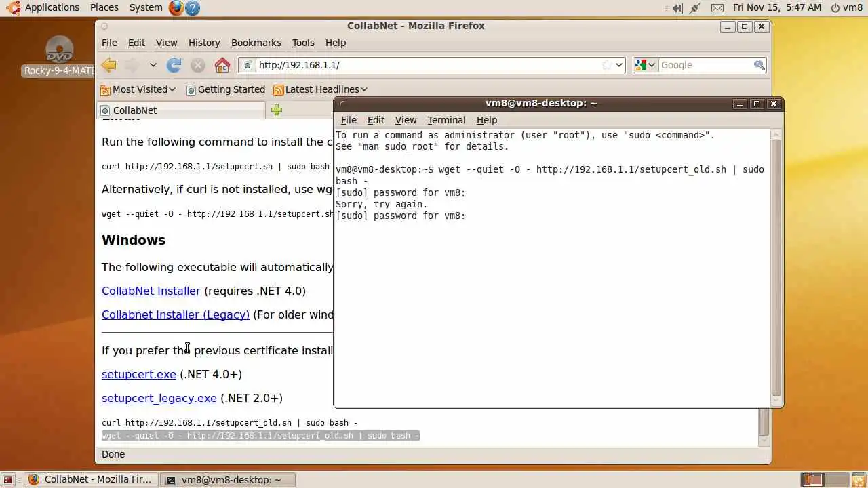Click the curl setupcert_old.sh command text
868x488 pixels.
[229, 422]
